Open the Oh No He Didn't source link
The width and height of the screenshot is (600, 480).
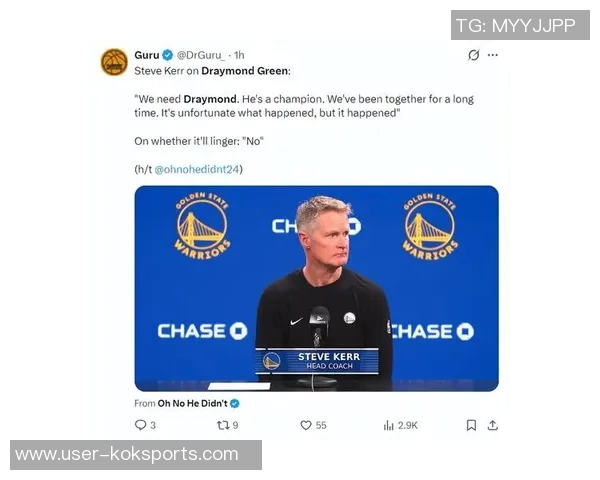192,403
